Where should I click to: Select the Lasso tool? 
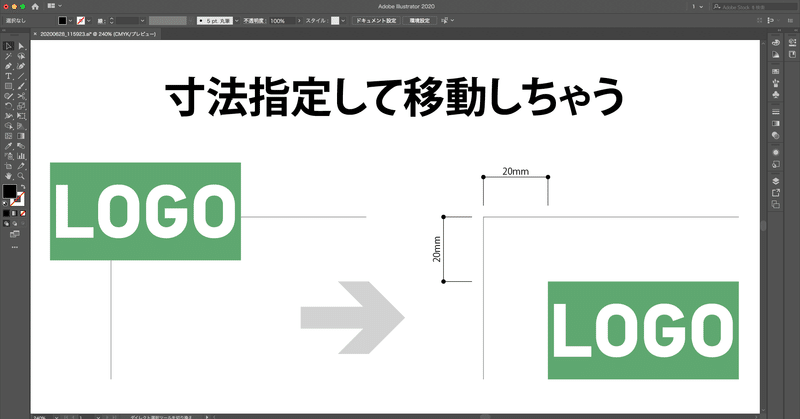click(21, 56)
